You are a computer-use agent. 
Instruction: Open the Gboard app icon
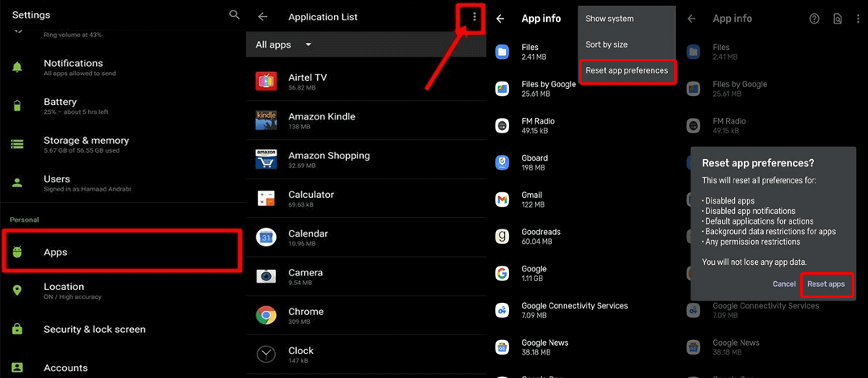click(502, 162)
